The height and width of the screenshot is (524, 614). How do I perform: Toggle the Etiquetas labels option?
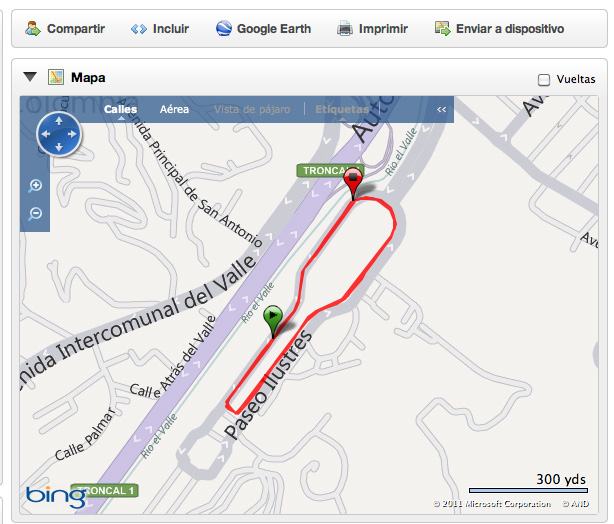tap(342, 109)
